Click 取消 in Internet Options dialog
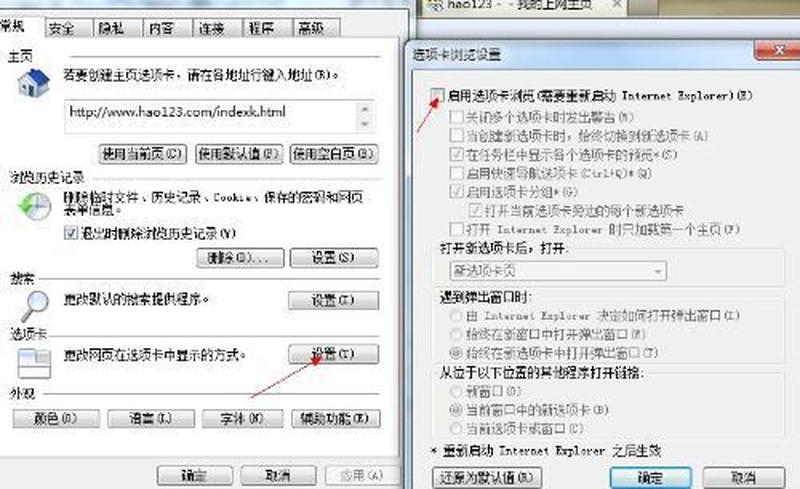 point(278,476)
